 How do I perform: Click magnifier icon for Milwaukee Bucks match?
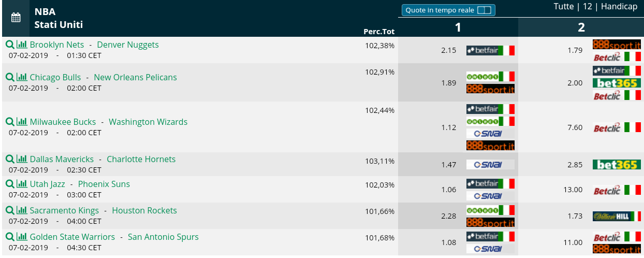coord(9,122)
